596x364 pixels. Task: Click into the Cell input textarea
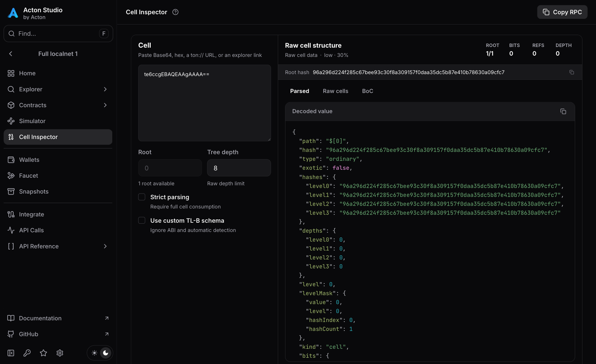[x=205, y=103]
